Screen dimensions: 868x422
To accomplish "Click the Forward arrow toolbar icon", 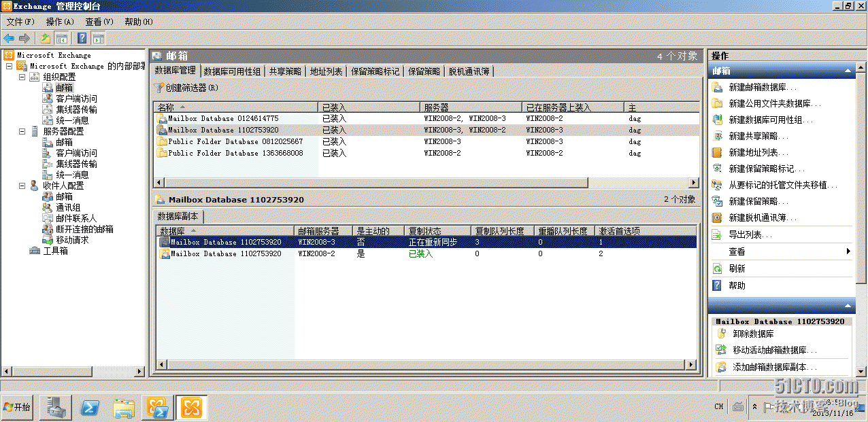I will coord(24,38).
